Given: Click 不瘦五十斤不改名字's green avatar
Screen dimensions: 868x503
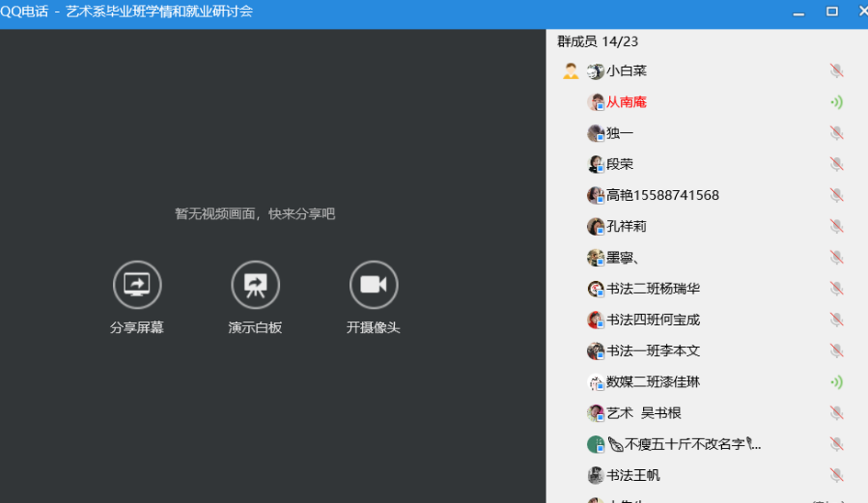Looking at the screenshot, I should click(595, 444).
